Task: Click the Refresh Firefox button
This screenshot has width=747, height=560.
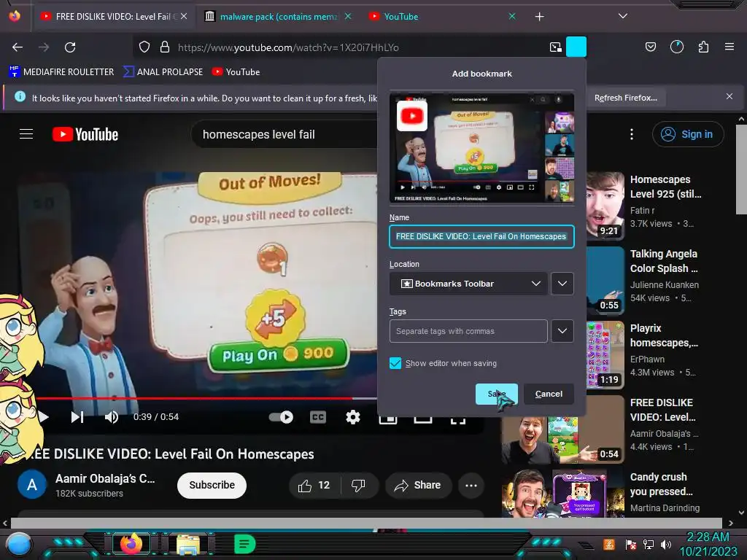Action: click(x=625, y=98)
